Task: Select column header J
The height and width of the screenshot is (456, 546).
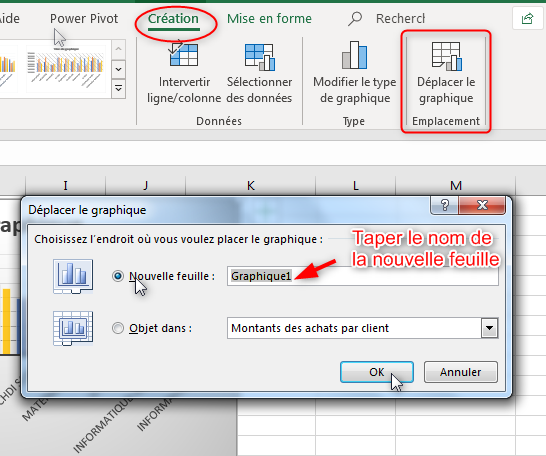Action: (146, 186)
